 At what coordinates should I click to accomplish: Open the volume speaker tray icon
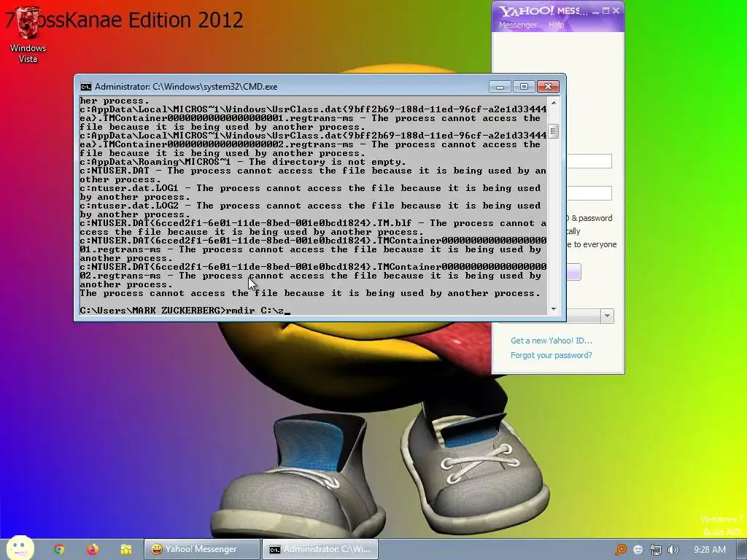tap(673, 550)
